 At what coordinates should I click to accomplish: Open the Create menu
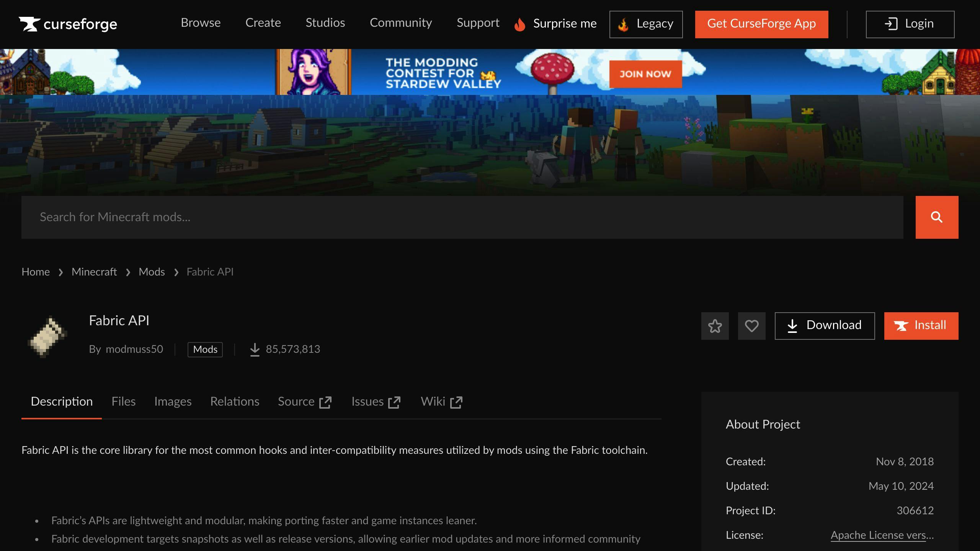tap(263, 23)
